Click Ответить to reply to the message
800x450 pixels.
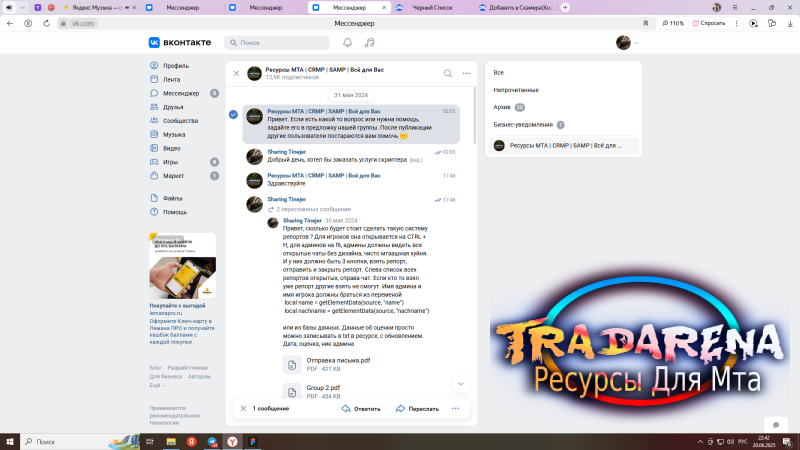361,408
